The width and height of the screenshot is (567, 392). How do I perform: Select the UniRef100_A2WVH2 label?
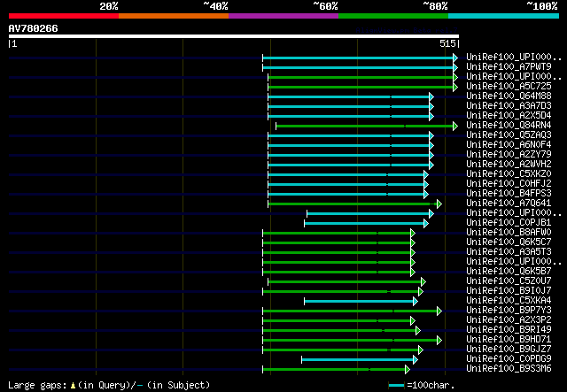tap(509, 165)
